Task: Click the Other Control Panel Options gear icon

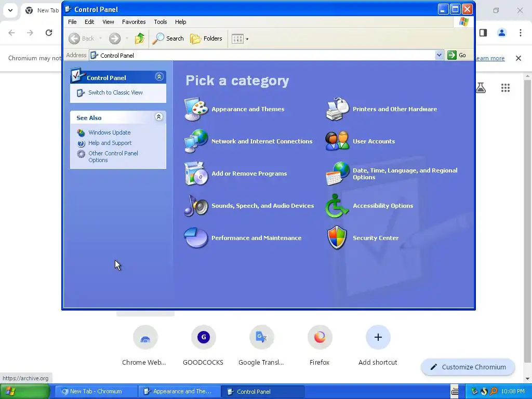Action: point(81,154)
